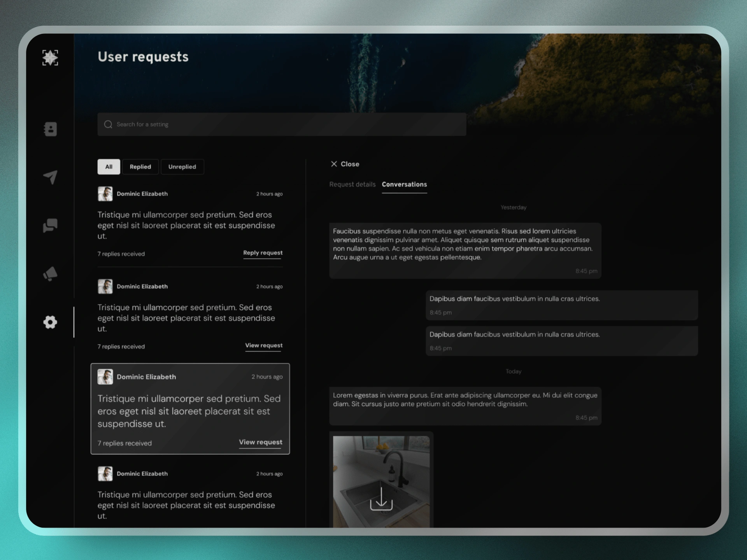The height and width of the screenshot is (560, 747).
Task: Click the first Dapibus diam faucibus message
Action: (562, 305)
